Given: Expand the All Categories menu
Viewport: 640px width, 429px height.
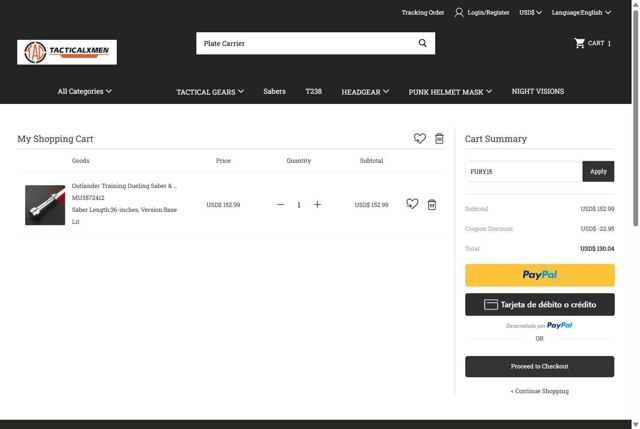Looking at the screenshot, I should coord(84,91).
